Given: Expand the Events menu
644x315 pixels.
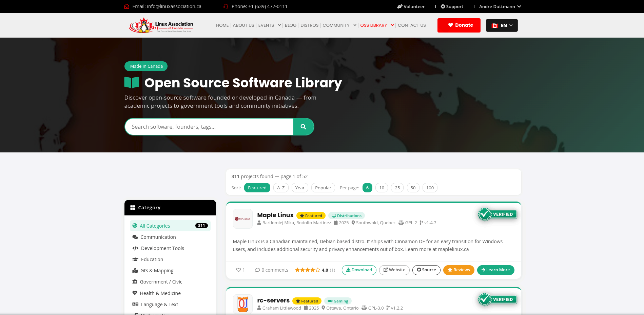Looking at the screenshot, I should coord(270,25).
